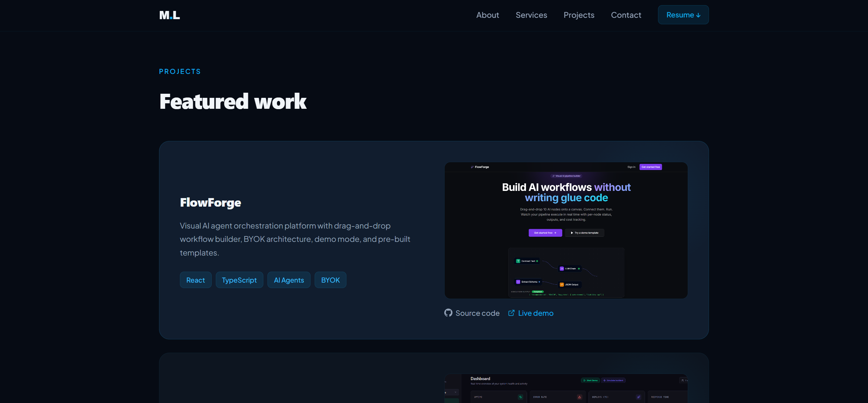Click the AI Agents tag

[289, 280]
